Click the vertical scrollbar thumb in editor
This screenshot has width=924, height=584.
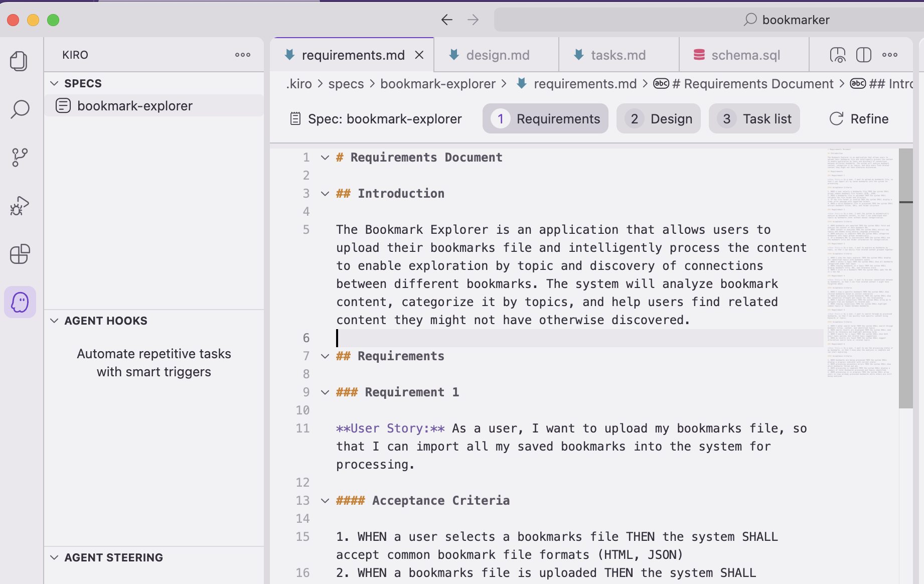(906, 278)
